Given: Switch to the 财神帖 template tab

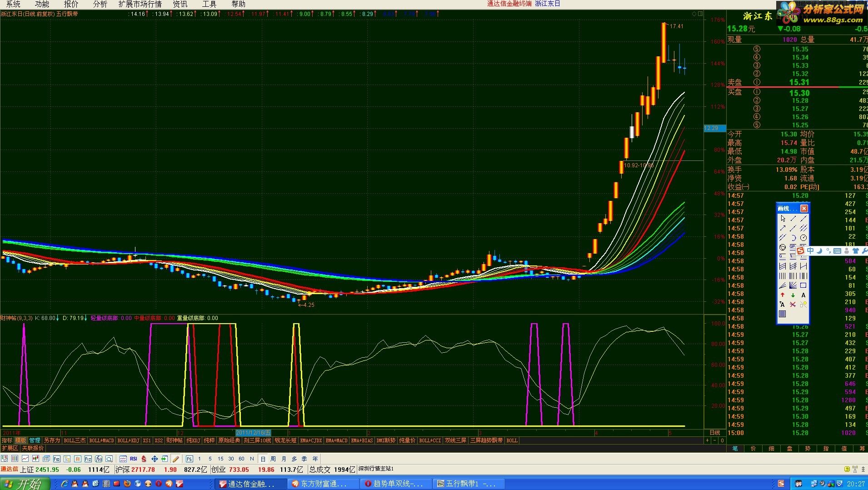Looking at the screenshot, I should point(175,440).
